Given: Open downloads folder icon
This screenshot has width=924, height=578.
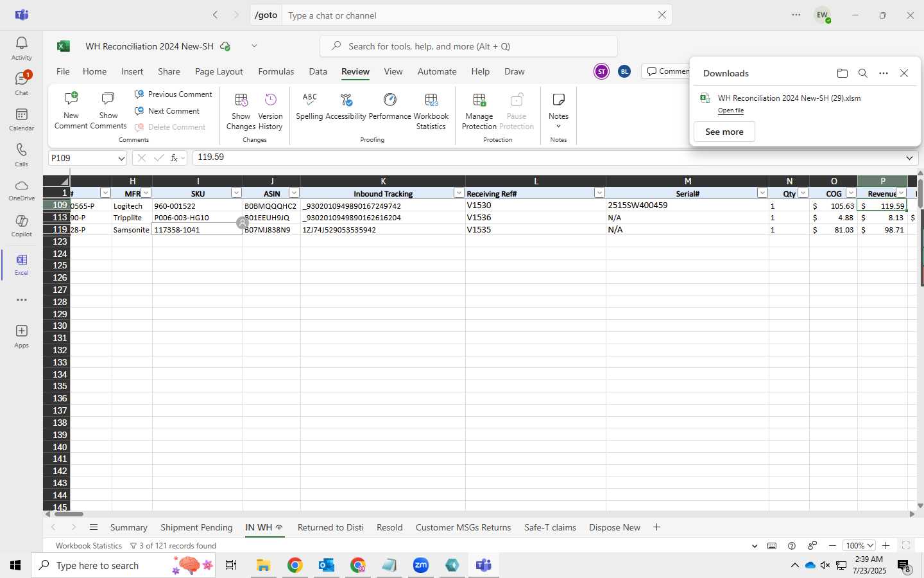Looking at the screenshot, I should pyautogui.click(x=843, y=73).
